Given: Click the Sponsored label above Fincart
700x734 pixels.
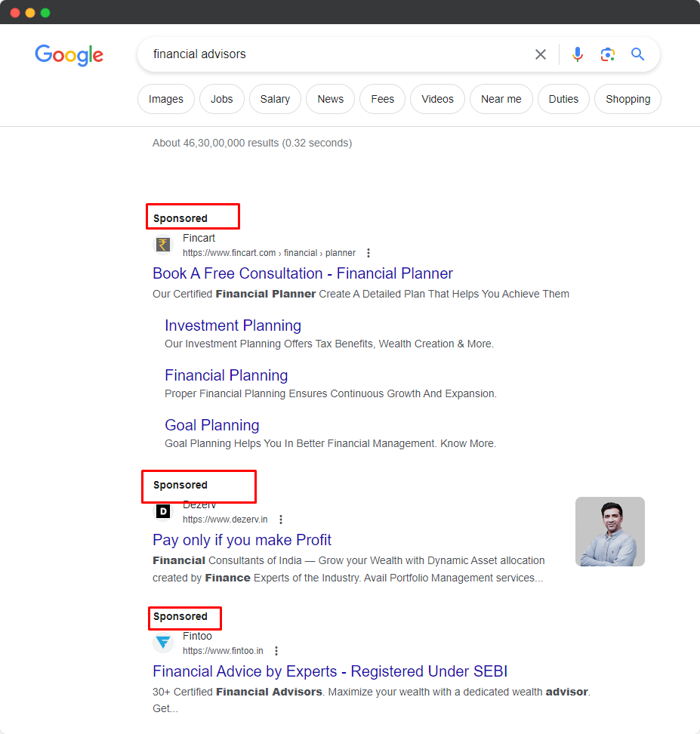Looking at the screenshot, I should pos(180,218).
